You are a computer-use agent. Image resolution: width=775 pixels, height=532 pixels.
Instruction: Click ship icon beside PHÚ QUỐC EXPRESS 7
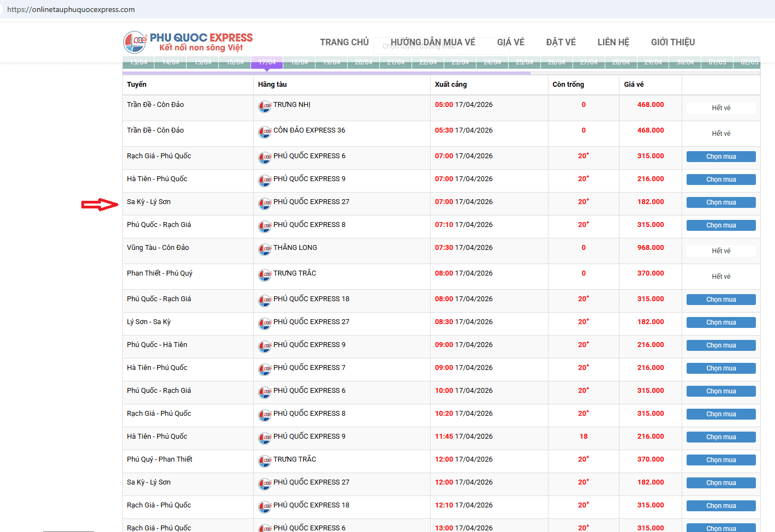click(x=265, y=369)
